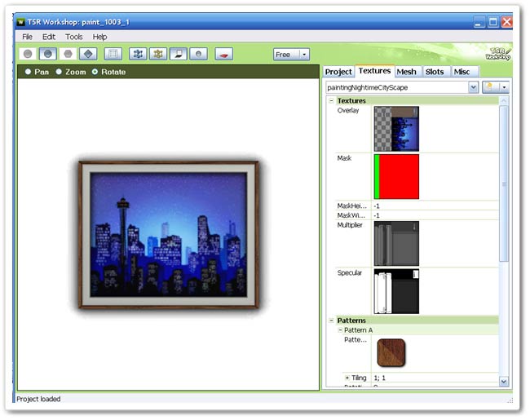Switch to the Mesh tab
The width and height of the screenshot is (530, 420).
click(406, 72)
